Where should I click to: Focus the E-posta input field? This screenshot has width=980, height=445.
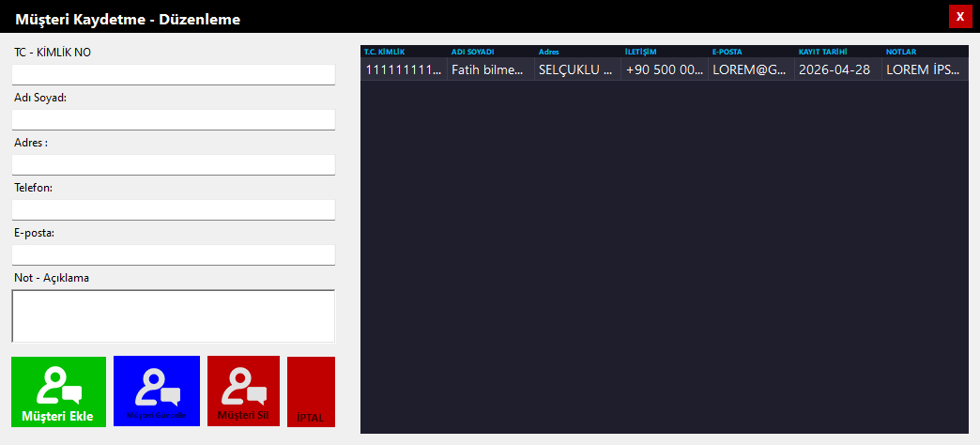point(173,254)
